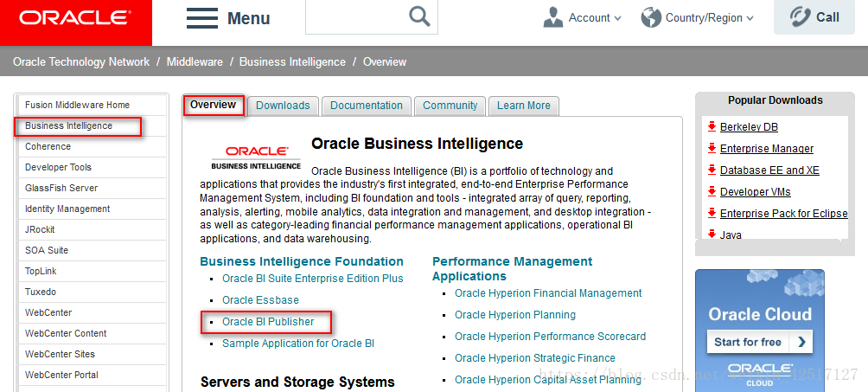Open Oracle Hyperion Strategic Finance link
The image size is (868, 392).
point(535,357)
